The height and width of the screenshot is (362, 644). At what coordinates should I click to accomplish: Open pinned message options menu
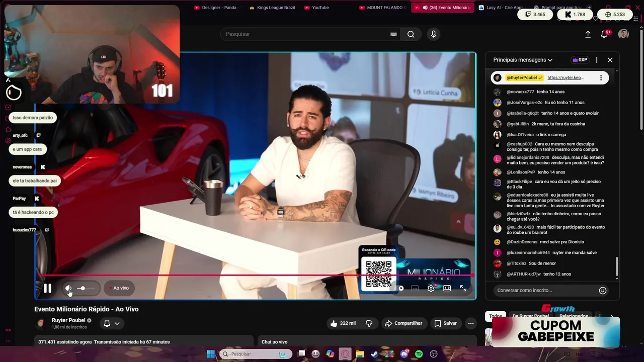coord(601,78)
